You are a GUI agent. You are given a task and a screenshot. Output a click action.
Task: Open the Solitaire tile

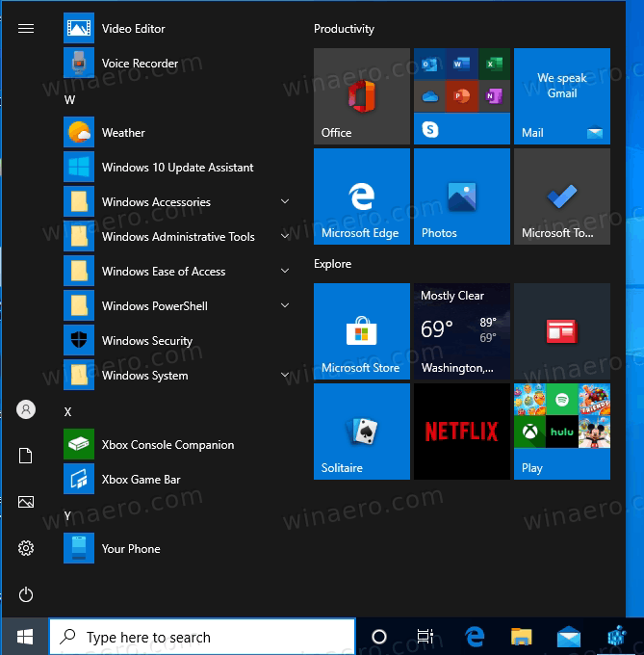(x=361, y=432)
